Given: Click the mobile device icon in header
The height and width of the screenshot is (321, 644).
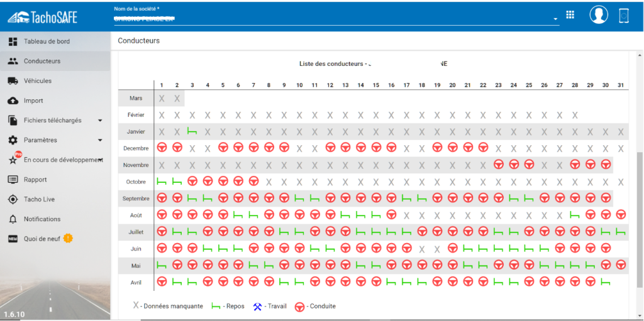Looking at the screenshot, I should click(623, 16).
